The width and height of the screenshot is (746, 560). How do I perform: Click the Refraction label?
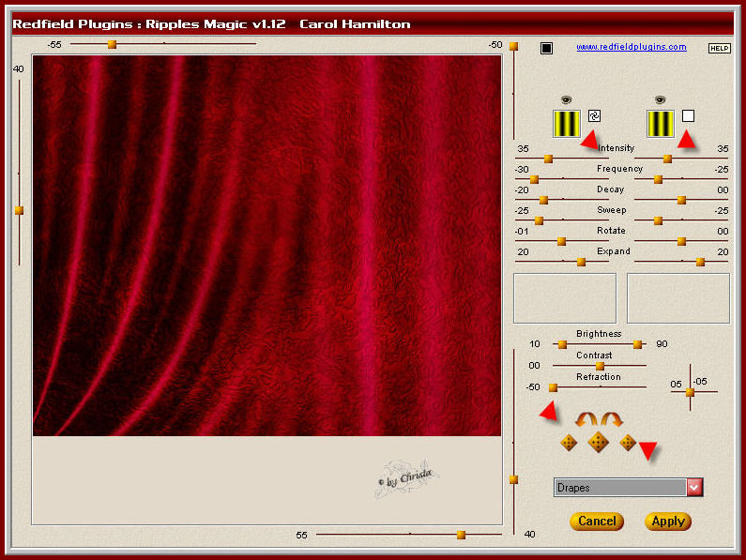click(x=598, y=377)
